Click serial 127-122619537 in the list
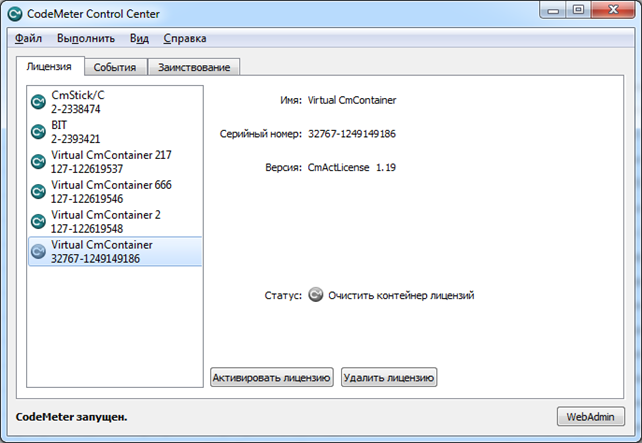 pyautogui.click(x=87, y=169)
